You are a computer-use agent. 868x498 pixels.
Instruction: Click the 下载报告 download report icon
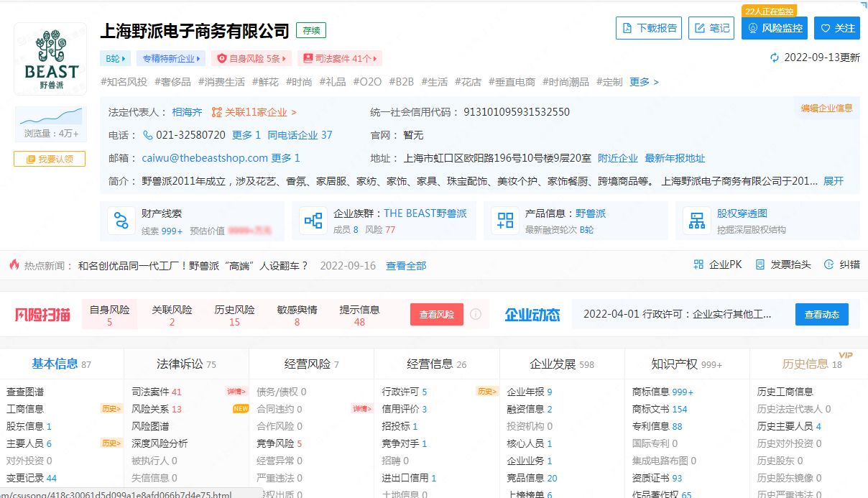pos(648,28)
